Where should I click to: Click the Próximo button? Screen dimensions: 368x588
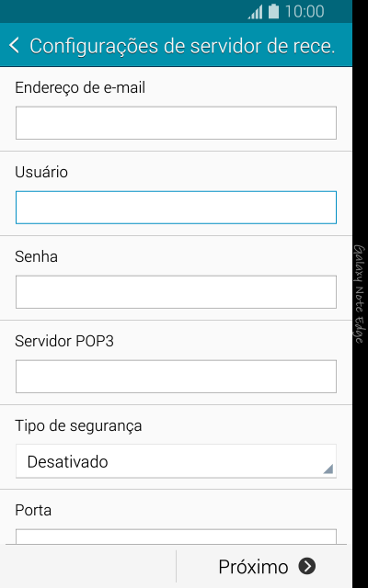click(264, 566)
